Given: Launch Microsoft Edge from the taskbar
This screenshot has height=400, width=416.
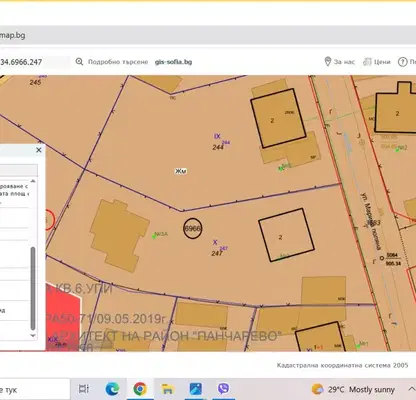Looking at the screenshot, I should coord(112,389).
